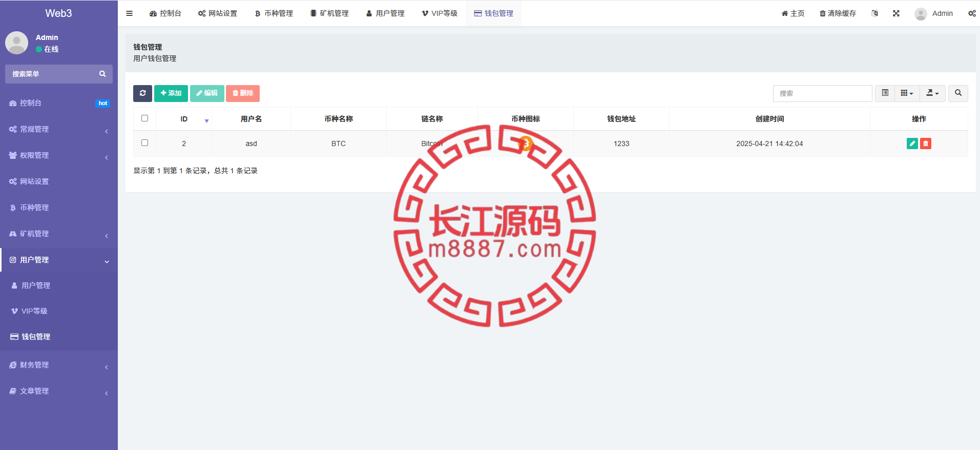The image size is (980, 450).
Task: Open the 矿机管理 tab in top navigation
Action: coord(329,13)
